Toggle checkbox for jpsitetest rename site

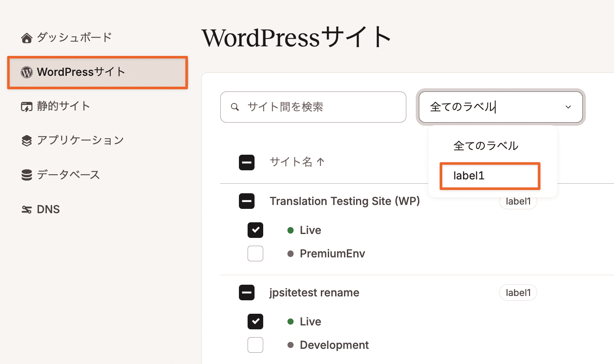pyautogui.click(x=247, y=292)
